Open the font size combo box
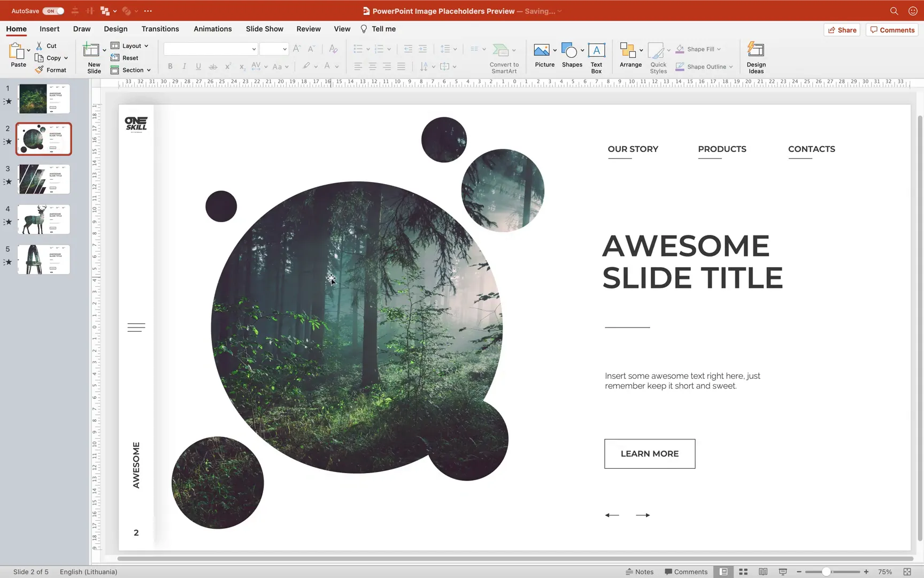The width and height of the screenshot is (924, 578). tap(274, 49)
